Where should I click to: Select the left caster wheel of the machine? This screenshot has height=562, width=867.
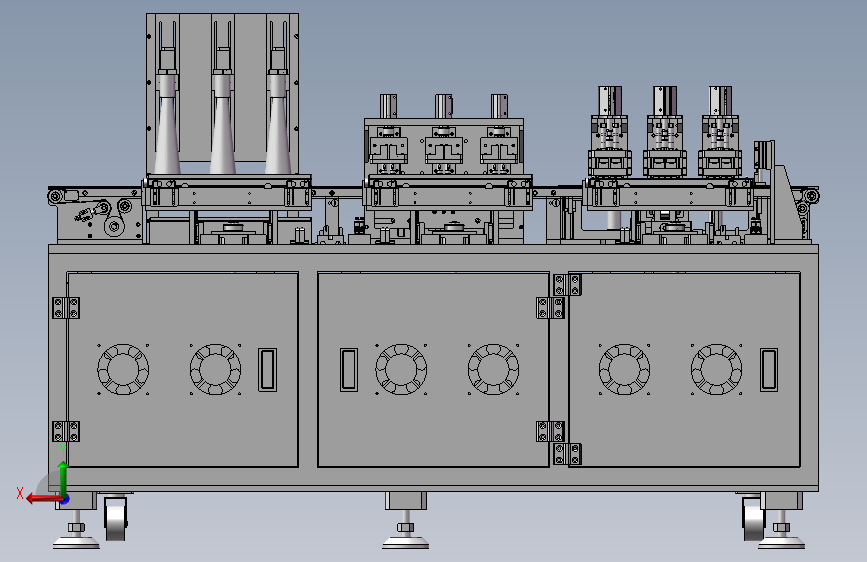point(116,519)
